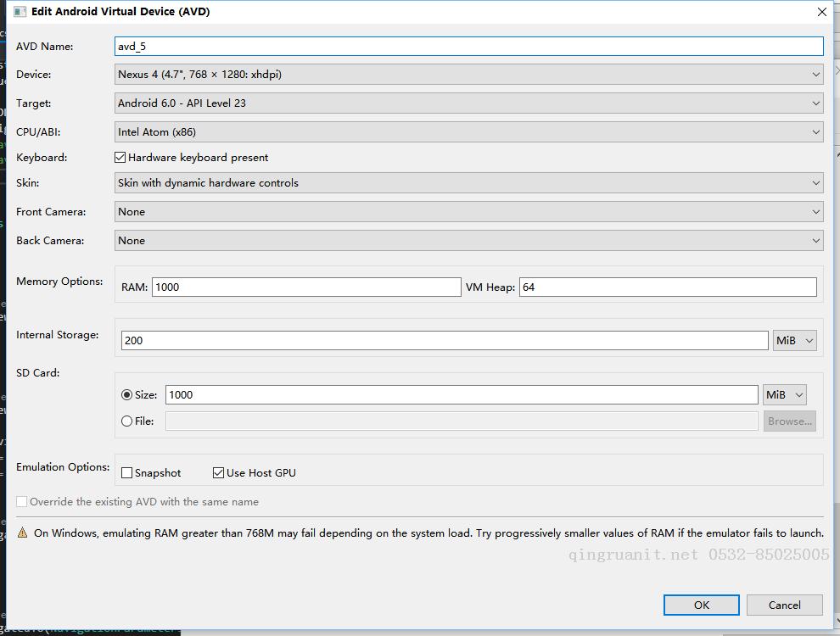The width and height of the screenshot is (840, 636).
Task: Change Internal Storage unit from MiB
Action: tap(794, 341)
